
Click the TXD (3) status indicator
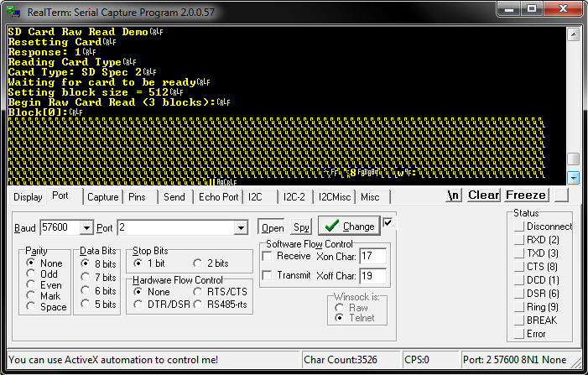[519, 253]
